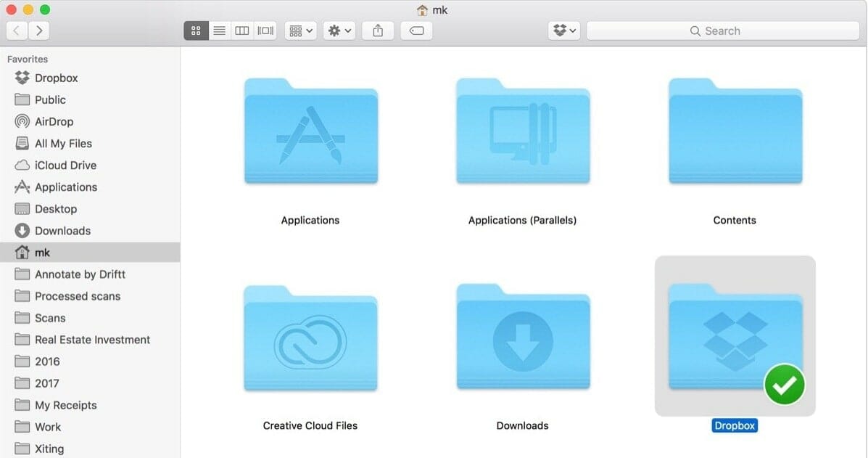This screenshot has height=458, width=868.
Task: Open 2016 folder in sidebar
Action: click(90, 361)
